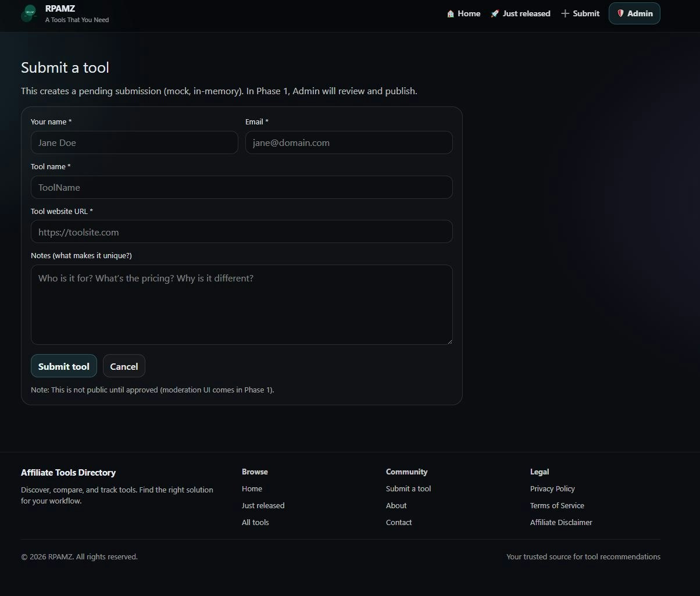Viewport: 700px width, 596px height.
Task: Open Just released in top navigation
Action: coord(520,13)
